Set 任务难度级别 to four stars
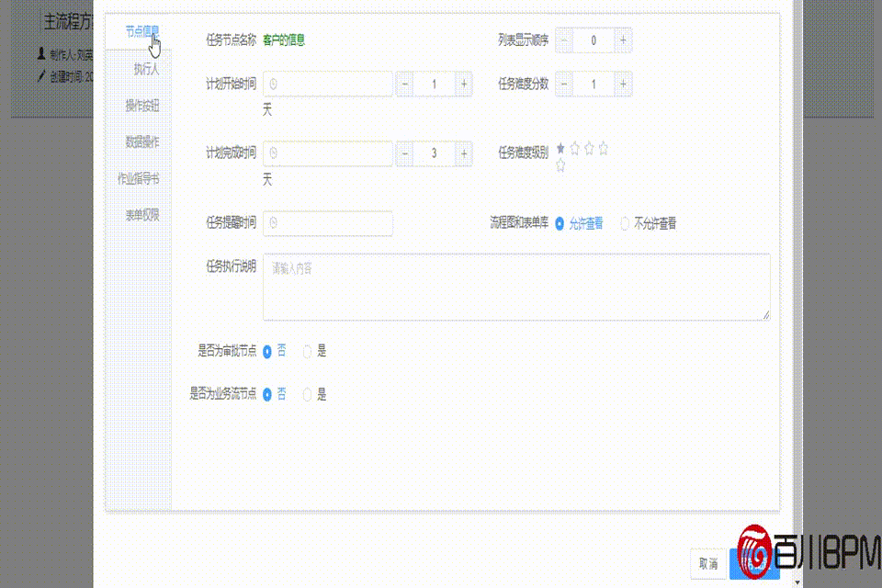This screenshot has height=588, width=882. click(603, 149)
